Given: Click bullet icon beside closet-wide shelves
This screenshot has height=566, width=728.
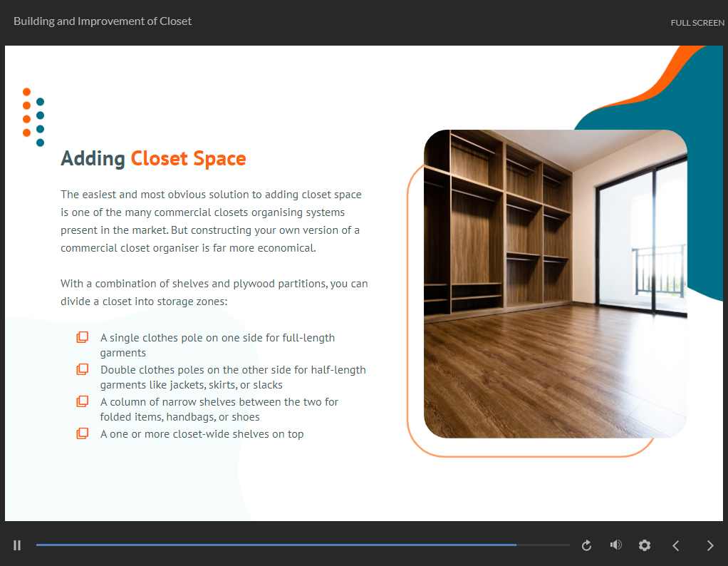Looking at the screenshot, I should pyautogui.click(x=83, y=434).
